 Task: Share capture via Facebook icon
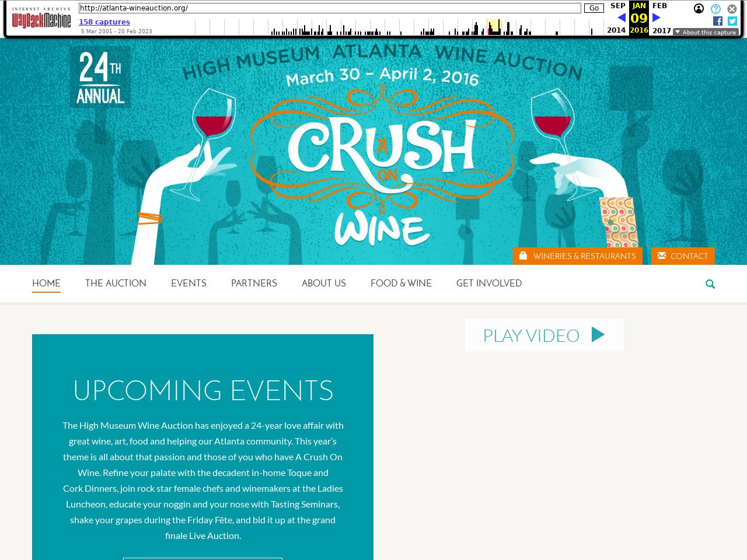pyautogui.click(x=718, y=21)
